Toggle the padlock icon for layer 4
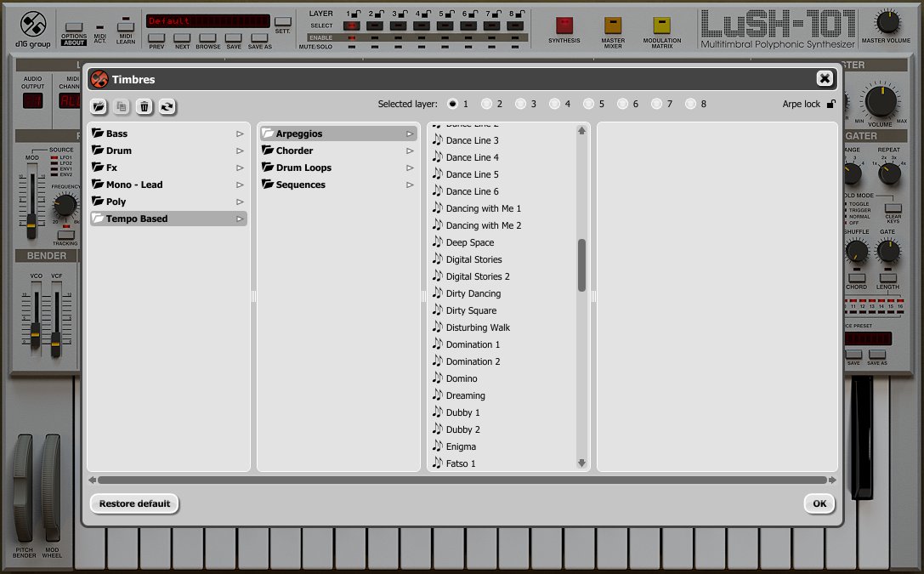 pos(426,13)
